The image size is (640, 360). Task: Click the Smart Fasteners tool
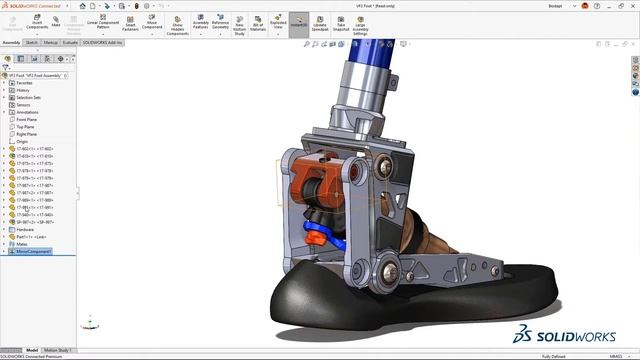coord(130,23)
